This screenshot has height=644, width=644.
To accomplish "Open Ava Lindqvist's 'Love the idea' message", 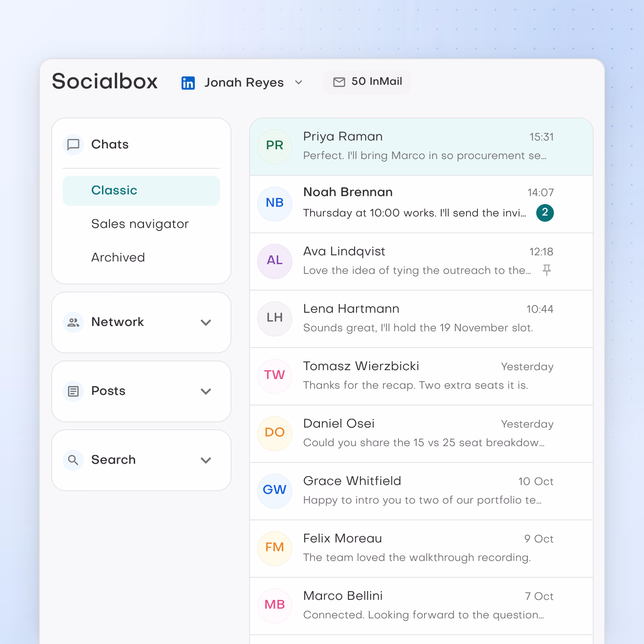I will (x=417, y=270).
